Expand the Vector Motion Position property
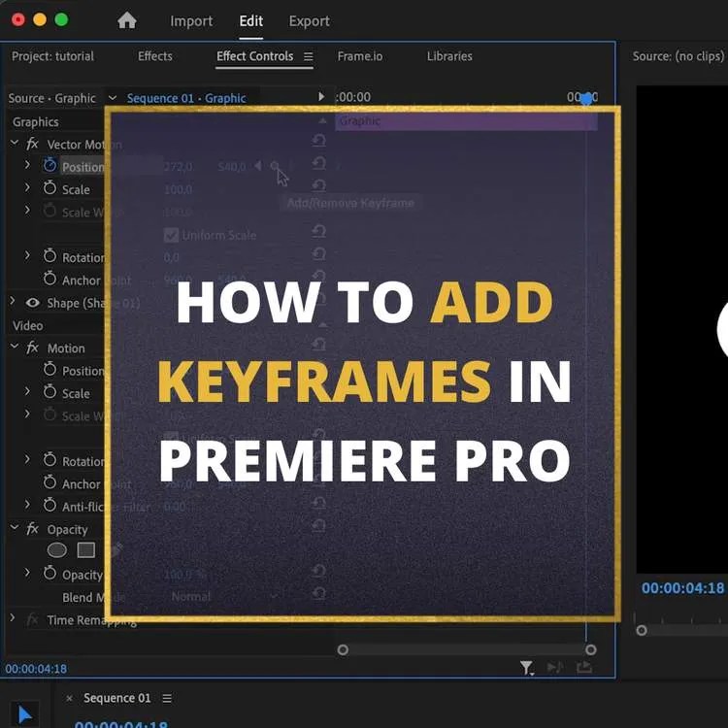The height and width of the screenshot is (728, 728). pos(27,165)
